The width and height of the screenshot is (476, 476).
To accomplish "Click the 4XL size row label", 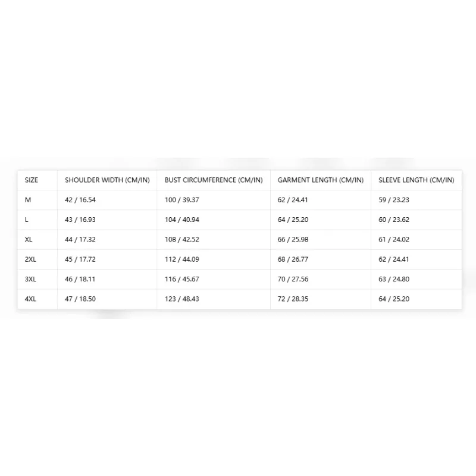I will 30,299.
